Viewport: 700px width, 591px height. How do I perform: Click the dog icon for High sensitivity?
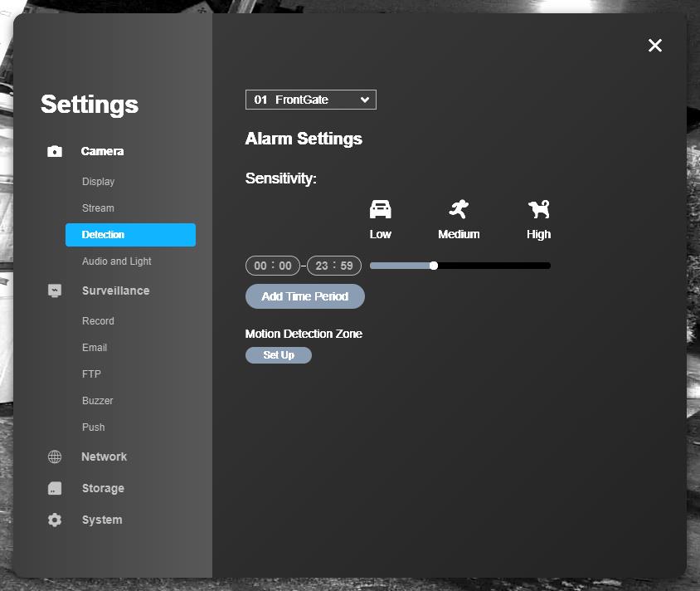coord(538,209)
